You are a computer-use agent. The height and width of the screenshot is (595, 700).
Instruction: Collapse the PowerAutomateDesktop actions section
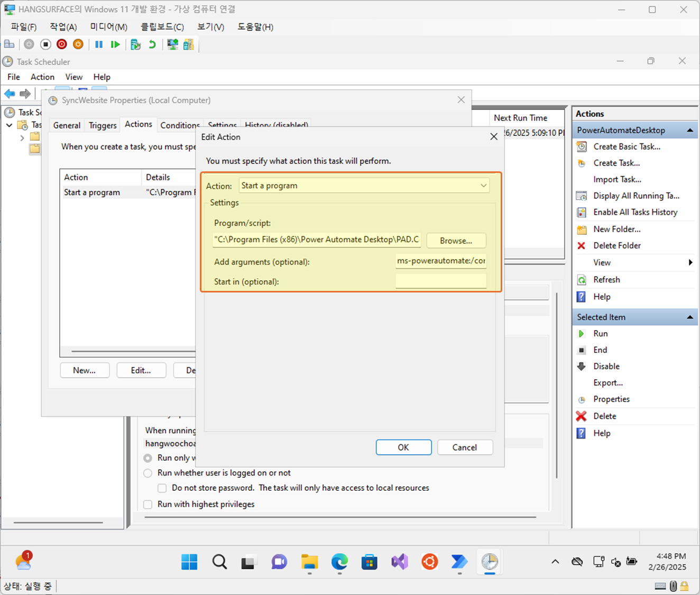690,130
